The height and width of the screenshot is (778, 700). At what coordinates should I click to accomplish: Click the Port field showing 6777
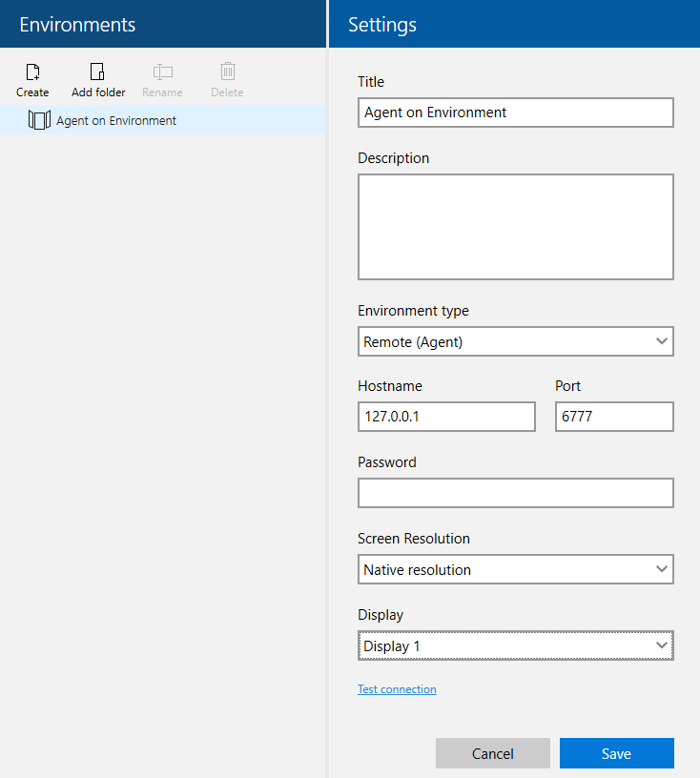point(613,417)
